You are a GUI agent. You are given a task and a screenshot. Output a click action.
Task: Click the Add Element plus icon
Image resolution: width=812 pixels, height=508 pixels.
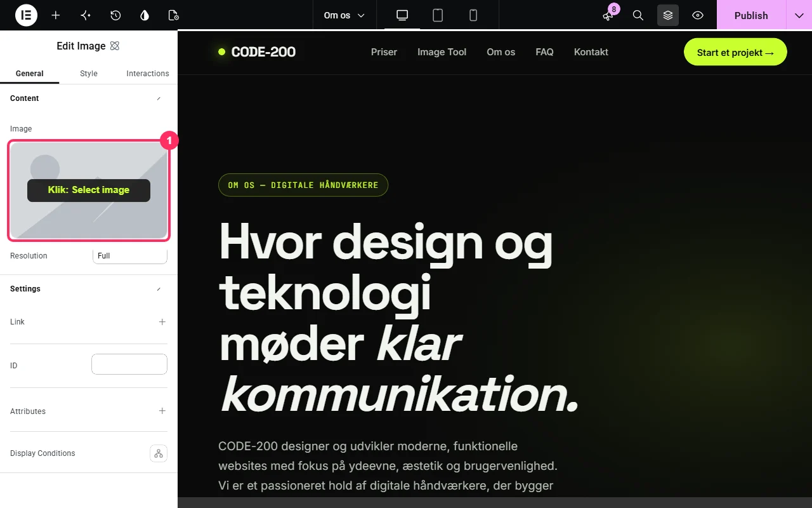coord(56,15)
